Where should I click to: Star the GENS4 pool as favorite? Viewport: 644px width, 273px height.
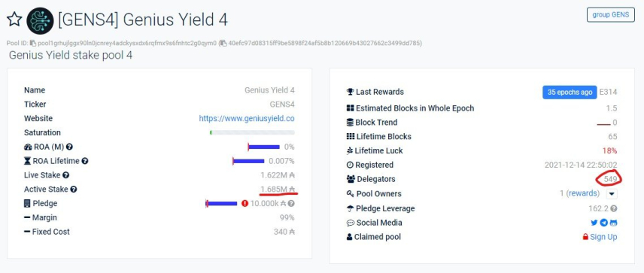click(x=14, y=20)
